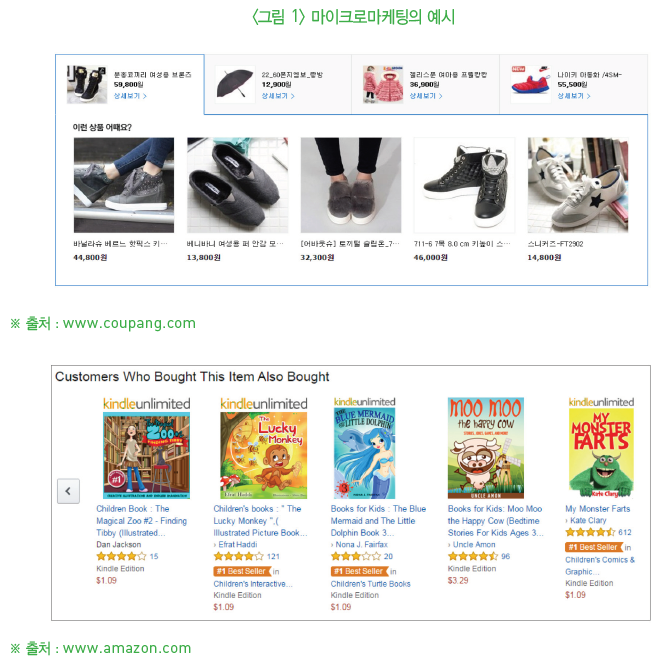Open the furry slip-on thumbnail priced 32,300원
Viewport: 662px width, 664px height.
coord(351,185)
